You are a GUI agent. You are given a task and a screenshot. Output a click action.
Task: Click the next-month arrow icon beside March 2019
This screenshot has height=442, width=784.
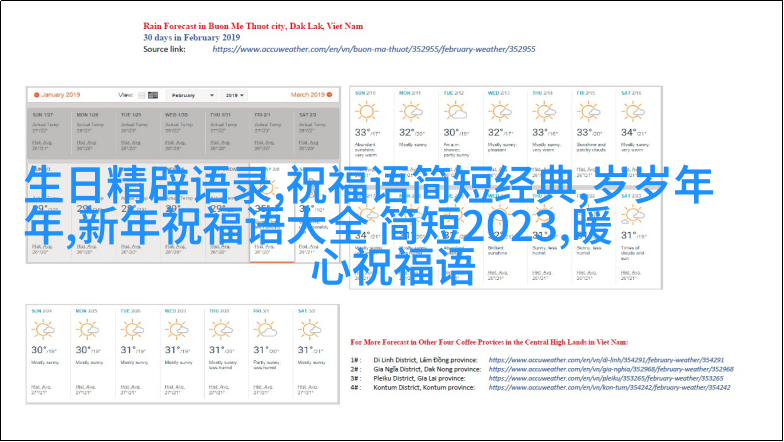click(330, 94)
